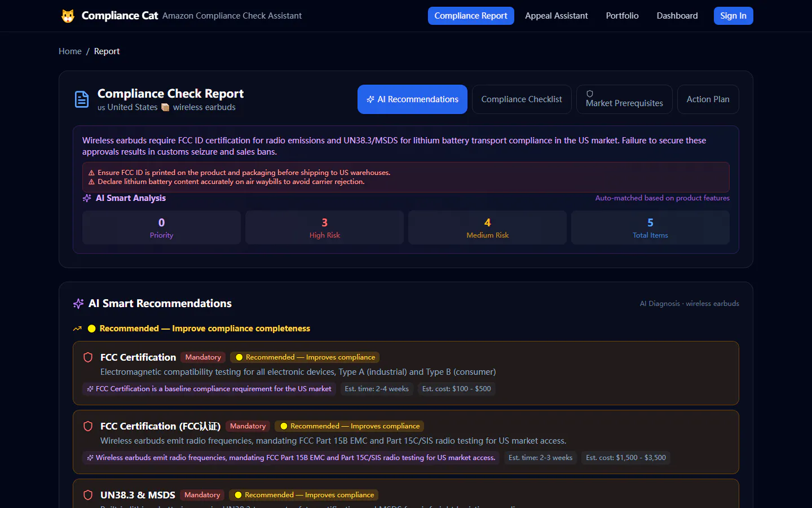This screenshot has height=508, width=812.
Task: Click the 'Report' breadcrumb text
Action: tap(107, 51)
